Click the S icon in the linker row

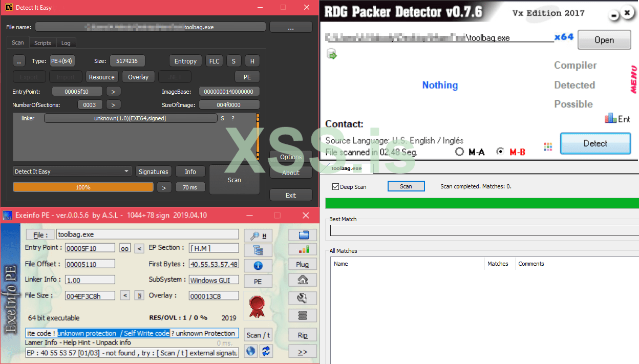click(x=222, y=118)
